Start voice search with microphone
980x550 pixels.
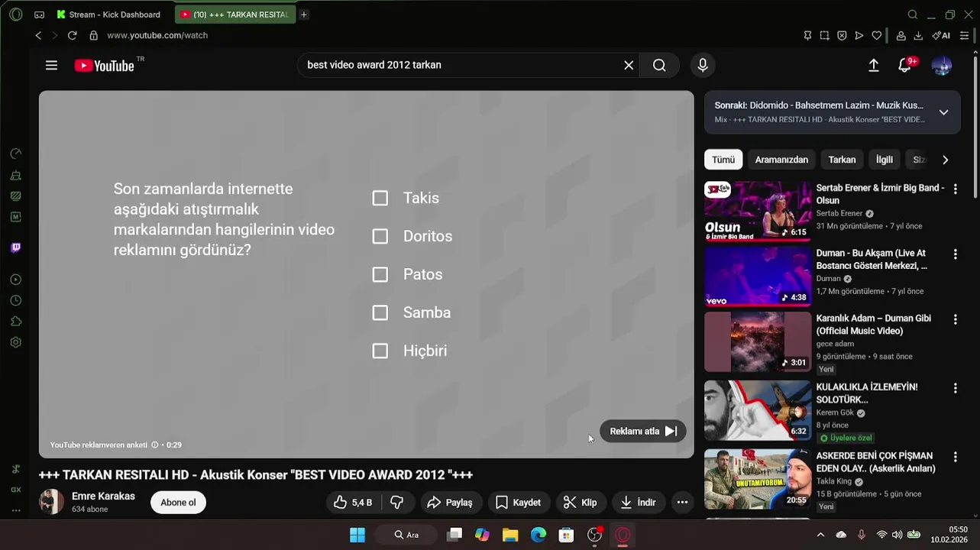[703, 66]
